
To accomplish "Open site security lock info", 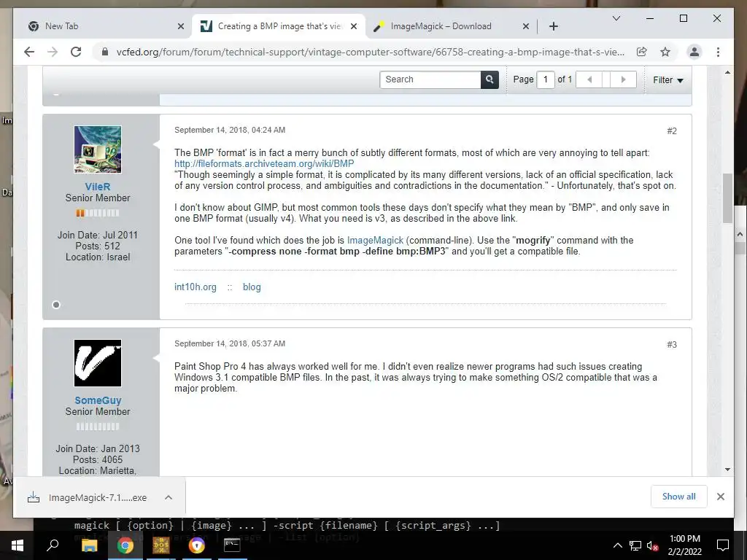I will [x=104, y=52].
